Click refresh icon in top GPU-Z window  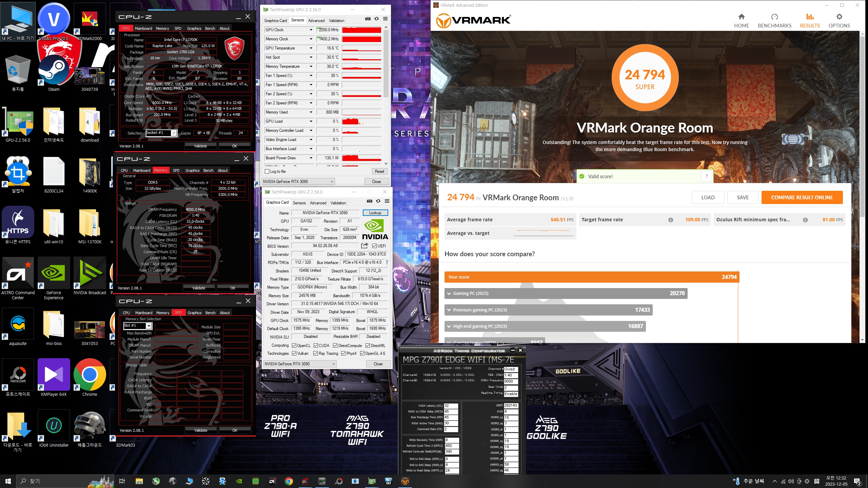(376, 19)
